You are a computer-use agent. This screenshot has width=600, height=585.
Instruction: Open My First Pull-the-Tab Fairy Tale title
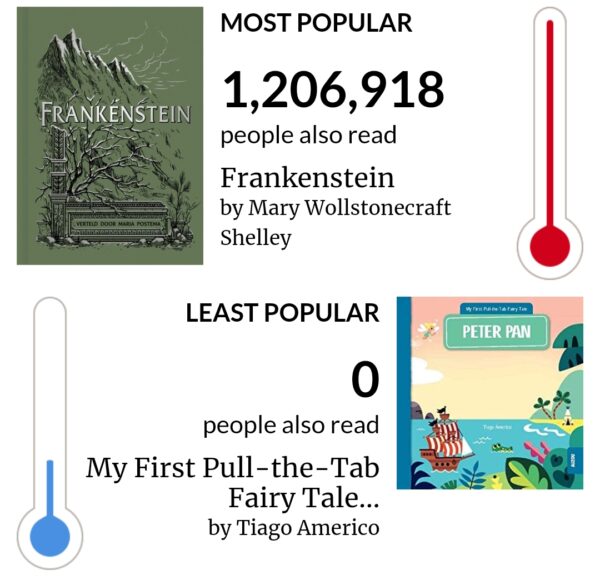click(x=233, y=483)
